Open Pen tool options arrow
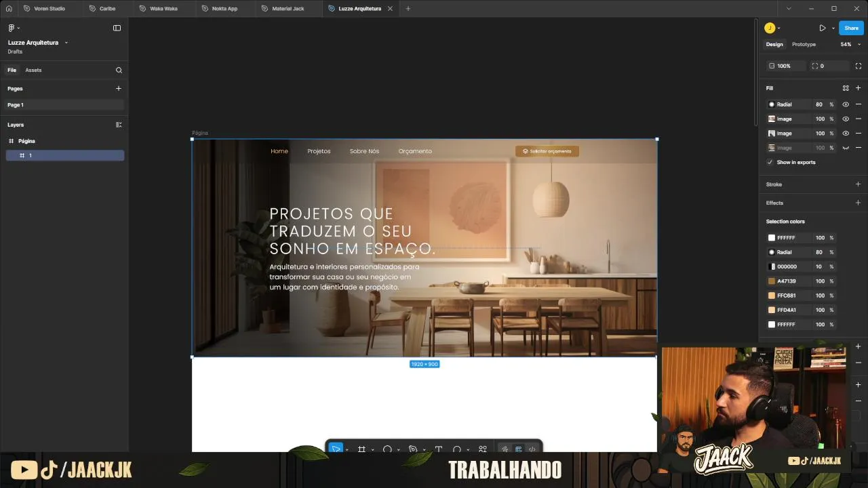 (x=424, y=449)
